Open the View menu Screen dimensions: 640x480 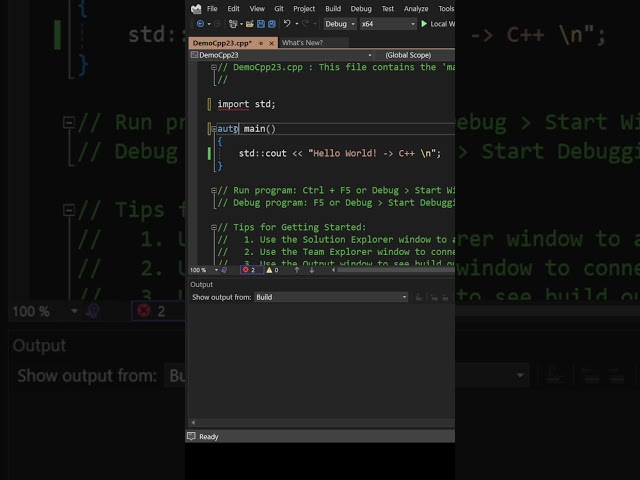click(x=257, y=9)
